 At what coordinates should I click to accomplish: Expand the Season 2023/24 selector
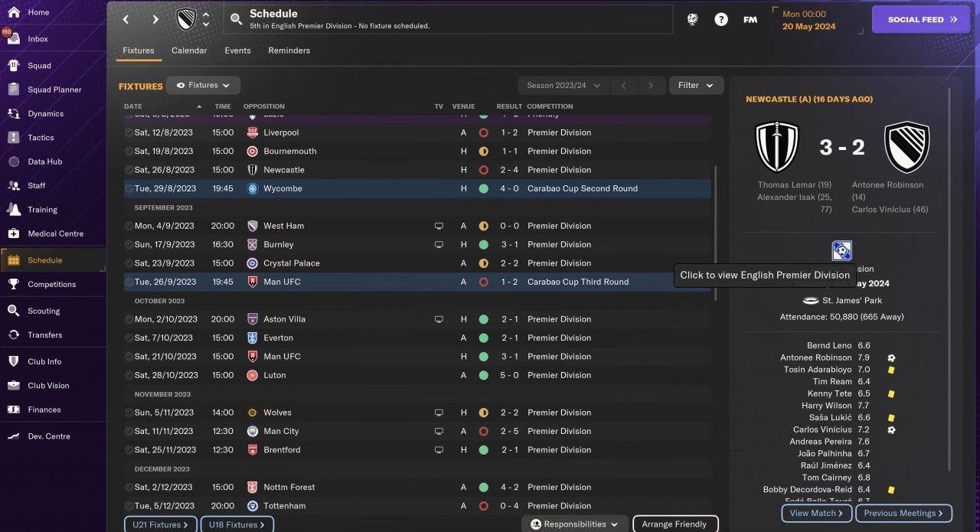coord(563,86)
